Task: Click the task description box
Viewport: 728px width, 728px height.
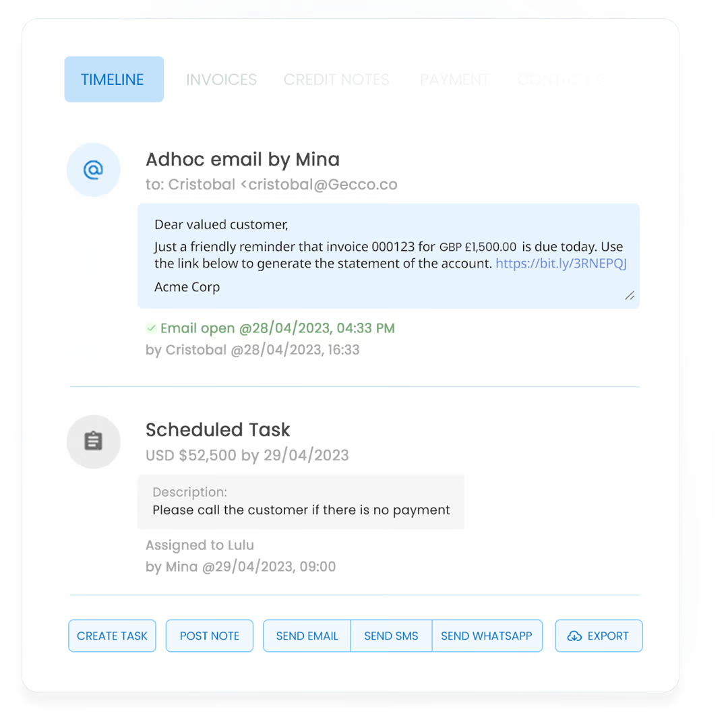Action: [301, 502]
